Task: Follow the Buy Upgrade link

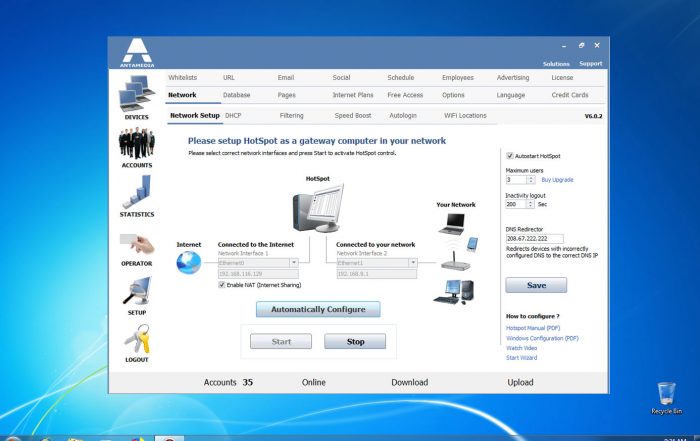Action: coord(557,179)
